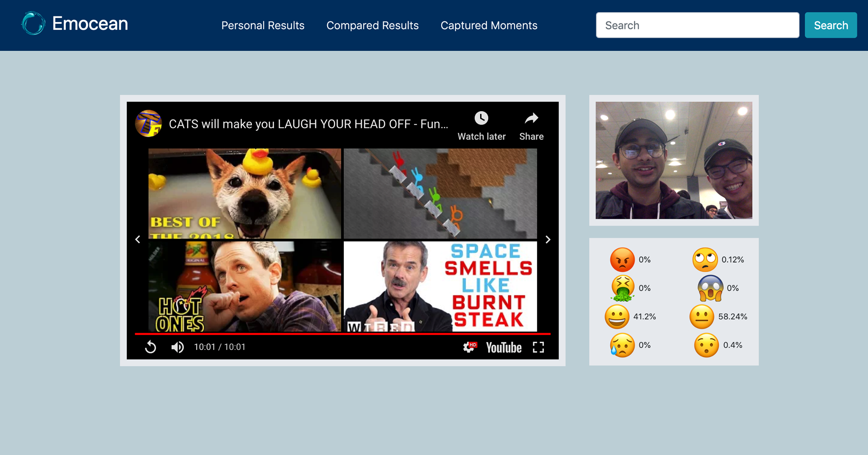Select the grinning happy emoji

coord(617,316)
